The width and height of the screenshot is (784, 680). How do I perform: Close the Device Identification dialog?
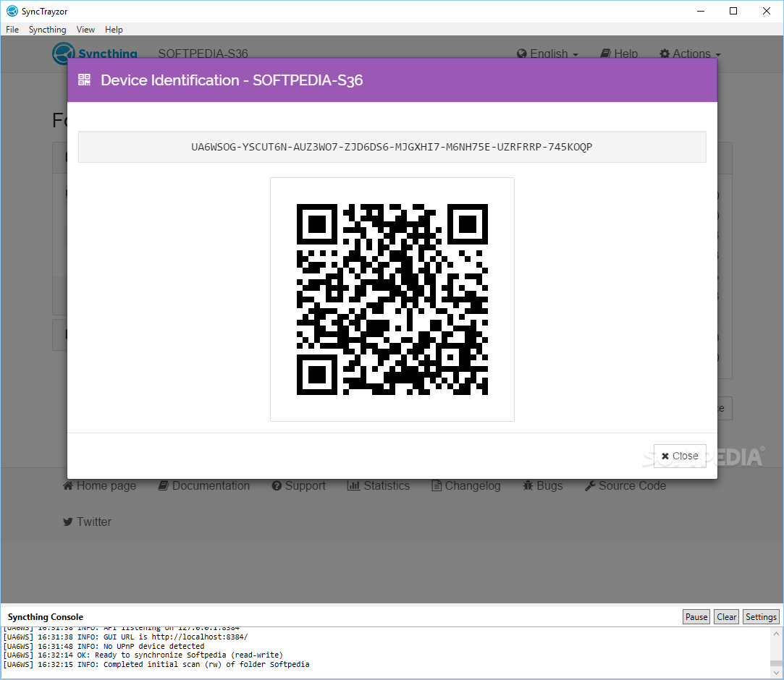pos(680,456)
